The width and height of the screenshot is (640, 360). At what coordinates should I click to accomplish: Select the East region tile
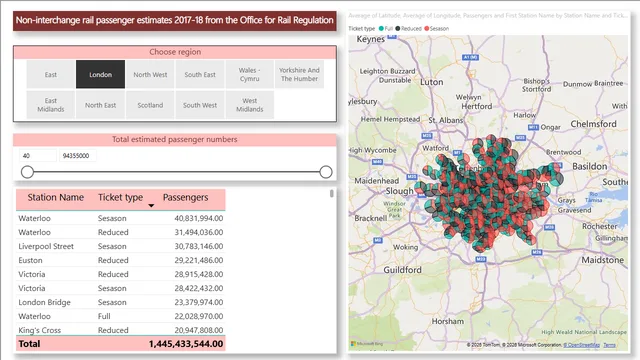point(51,74)
